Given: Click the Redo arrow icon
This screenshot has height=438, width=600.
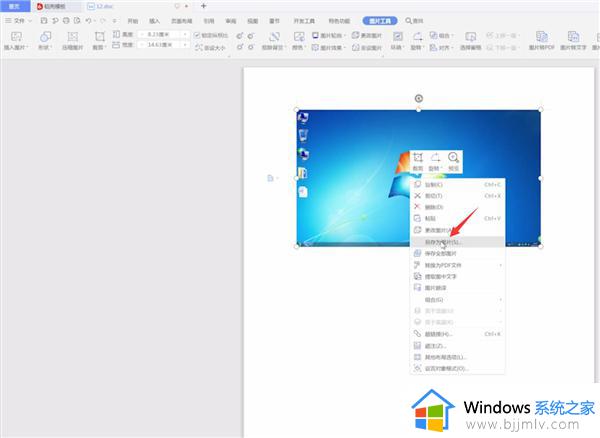Looking at the screenshot, I should 102,21.
